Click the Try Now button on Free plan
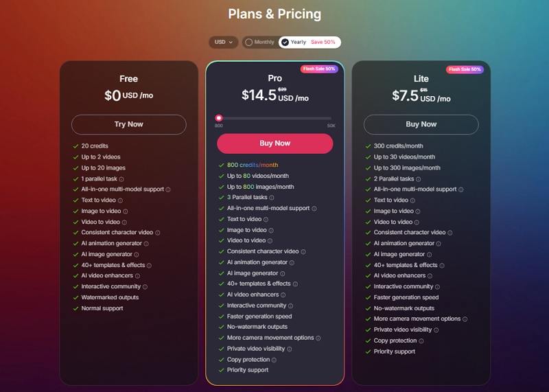 [129, 124]
